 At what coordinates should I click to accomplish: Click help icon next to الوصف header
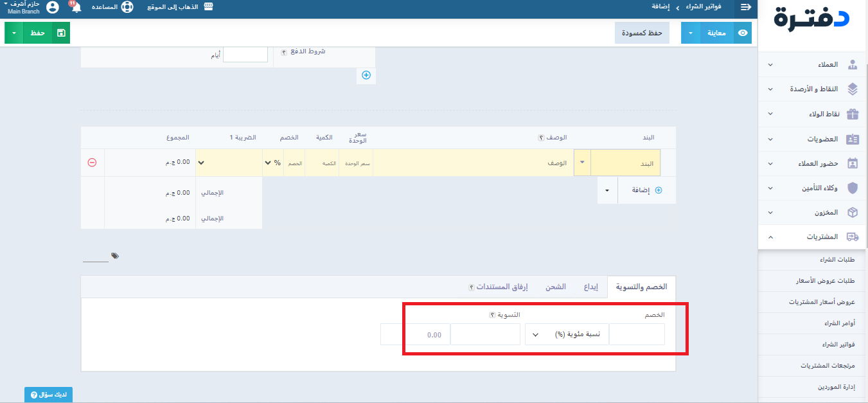(x=541, y=138)
